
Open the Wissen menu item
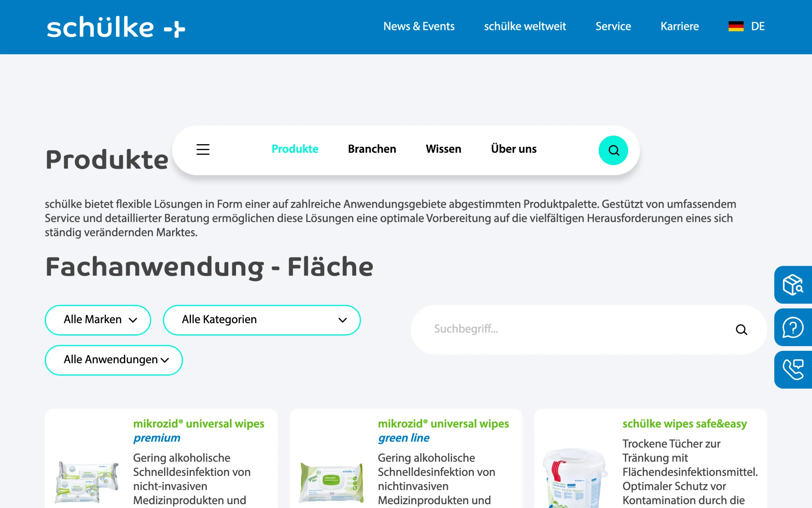coord(443,149)
